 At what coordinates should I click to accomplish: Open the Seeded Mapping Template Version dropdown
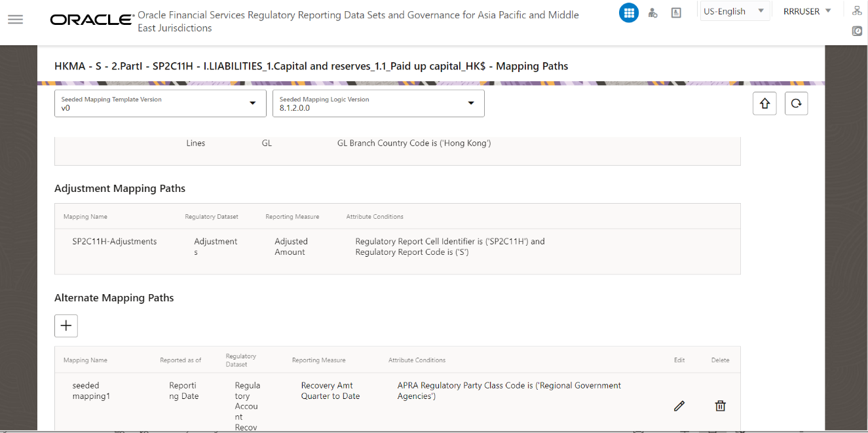click(x=253, y=103)
